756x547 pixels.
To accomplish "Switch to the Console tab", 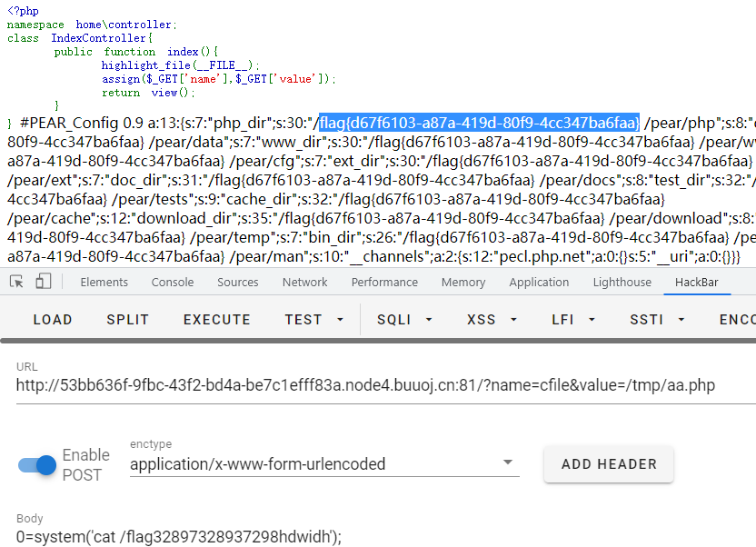I will pos(173,282).
